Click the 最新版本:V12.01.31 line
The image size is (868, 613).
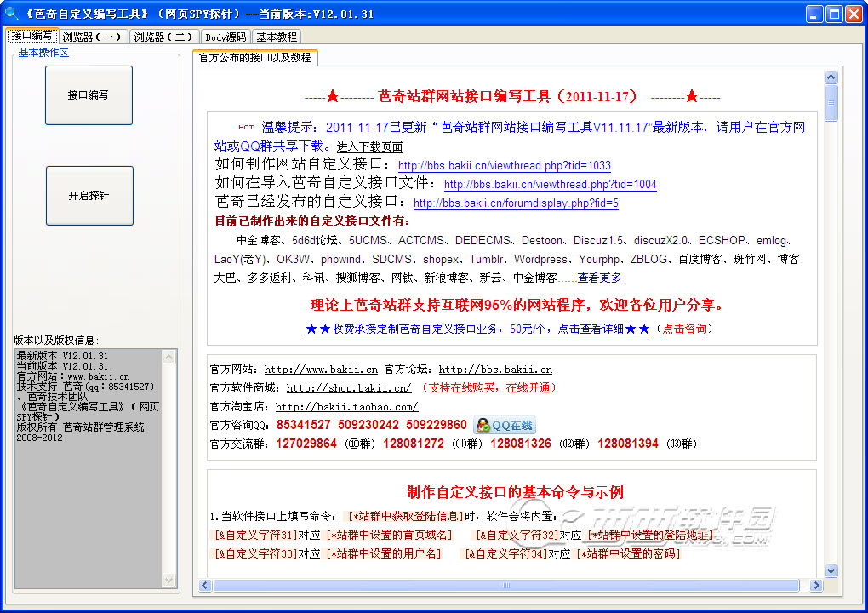coord(62,356)
